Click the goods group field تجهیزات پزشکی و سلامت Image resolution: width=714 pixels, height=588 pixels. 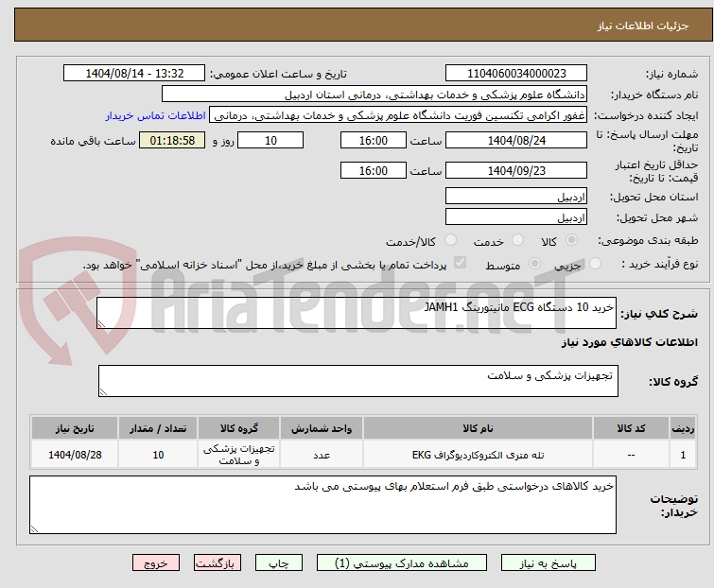[357, 381]
